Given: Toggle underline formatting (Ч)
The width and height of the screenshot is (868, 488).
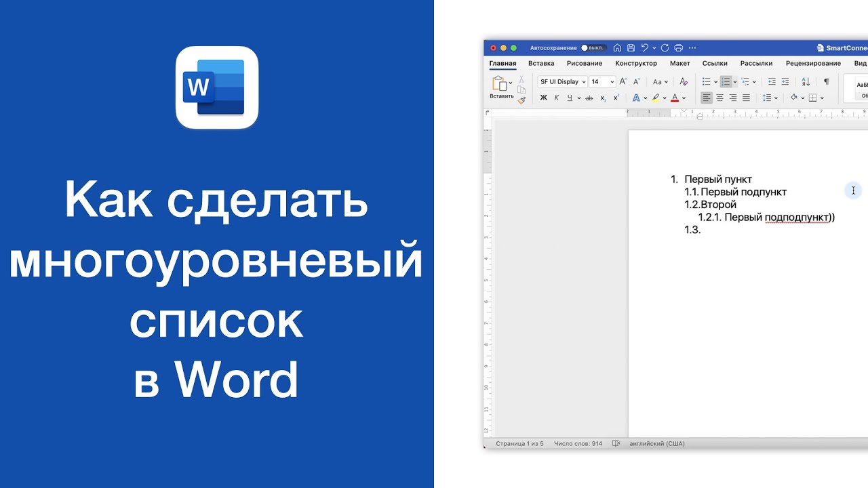Looking at the screenshot, I should coord(570,98).
